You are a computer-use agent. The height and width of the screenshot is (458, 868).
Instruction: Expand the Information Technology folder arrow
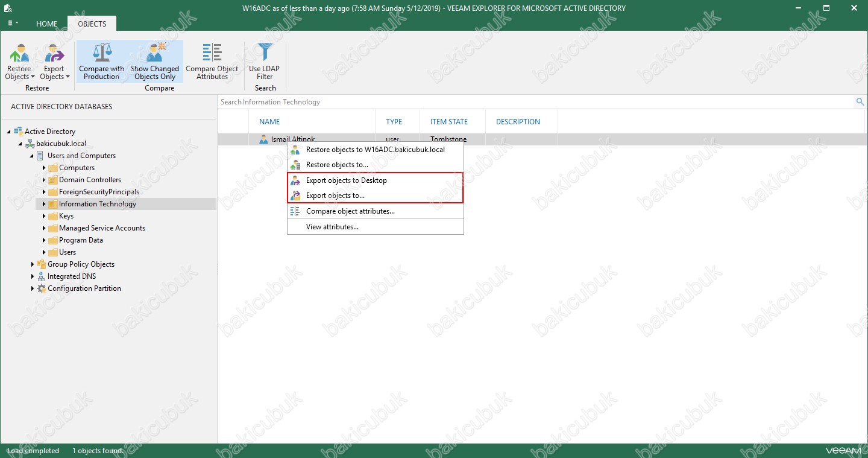point(44,204)
